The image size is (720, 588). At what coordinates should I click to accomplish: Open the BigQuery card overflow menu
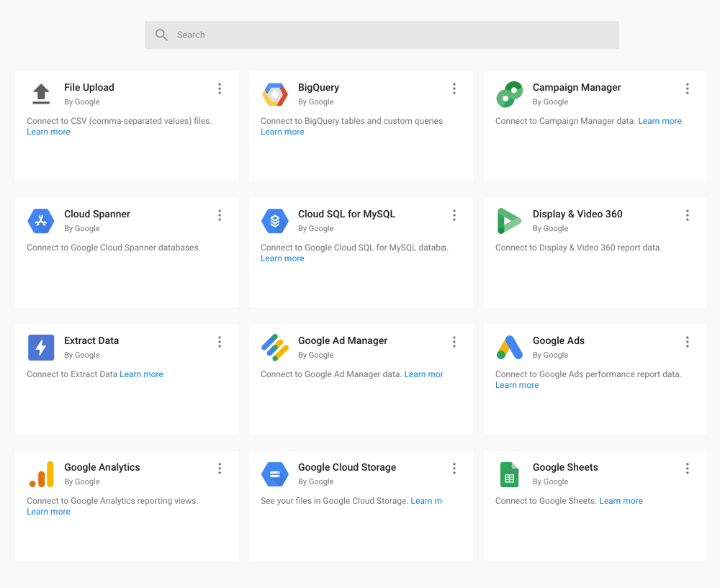(454, 88)
